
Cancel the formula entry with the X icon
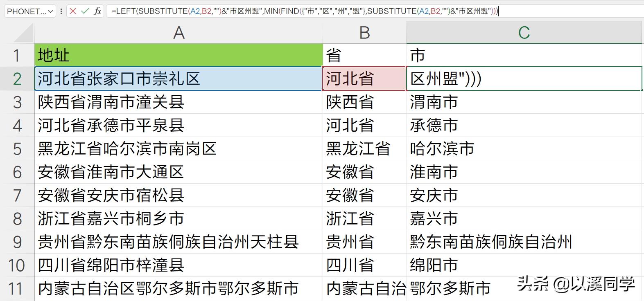[x=73, y=11]
